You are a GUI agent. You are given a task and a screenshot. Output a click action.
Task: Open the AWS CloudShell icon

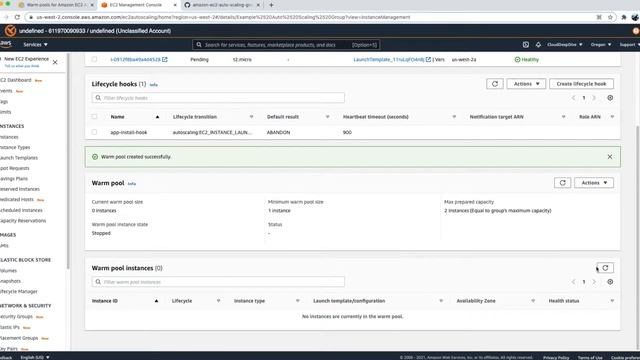point(526,44)
